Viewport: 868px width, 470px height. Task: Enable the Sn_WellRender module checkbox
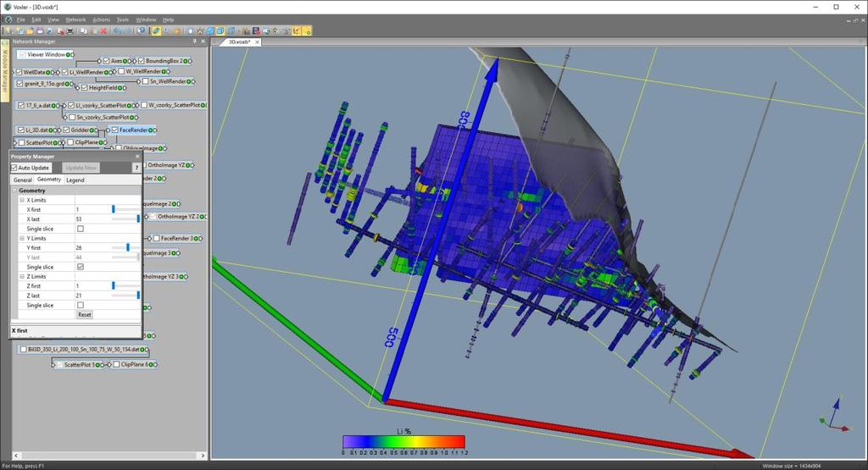(146, 81)
